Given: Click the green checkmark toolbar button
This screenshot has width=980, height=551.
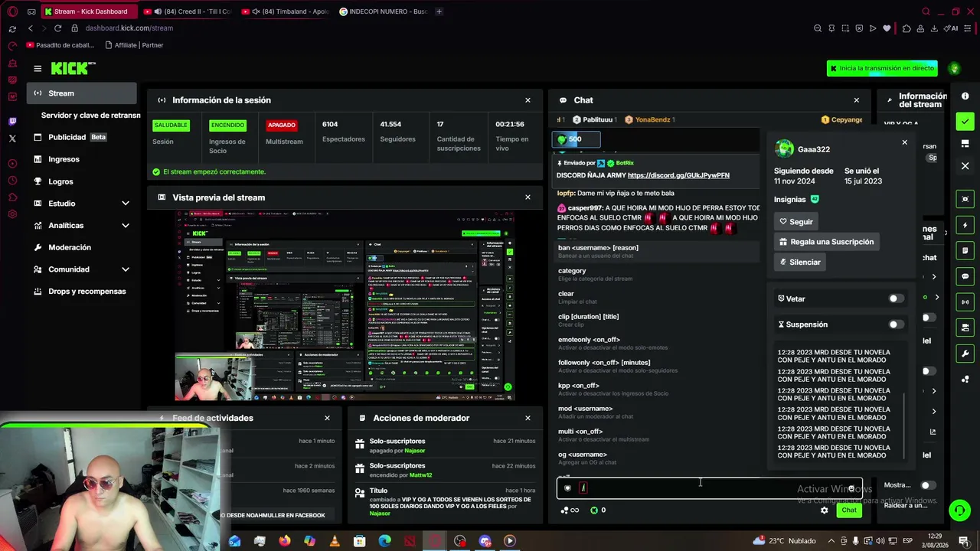Looking at the screenshot, I should 965,122.
